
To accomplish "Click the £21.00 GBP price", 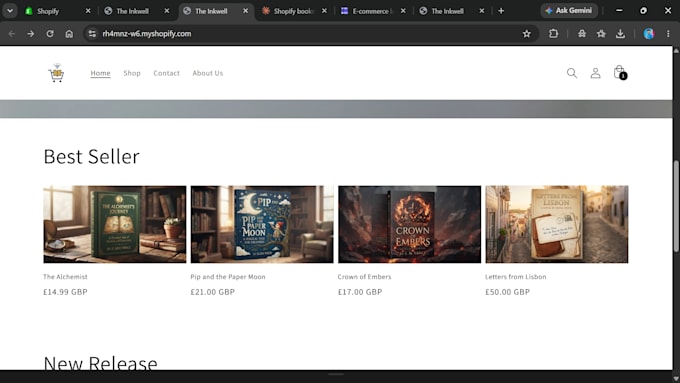I will coord(212,292).
